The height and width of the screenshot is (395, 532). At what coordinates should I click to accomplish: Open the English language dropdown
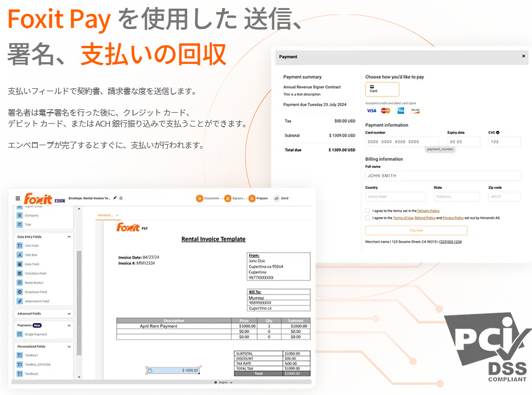pos(223,382)
